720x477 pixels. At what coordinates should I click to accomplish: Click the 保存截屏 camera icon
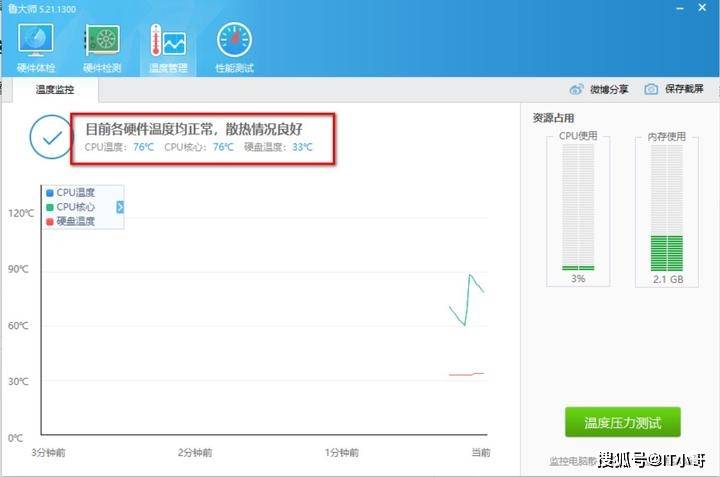(651, 89)
